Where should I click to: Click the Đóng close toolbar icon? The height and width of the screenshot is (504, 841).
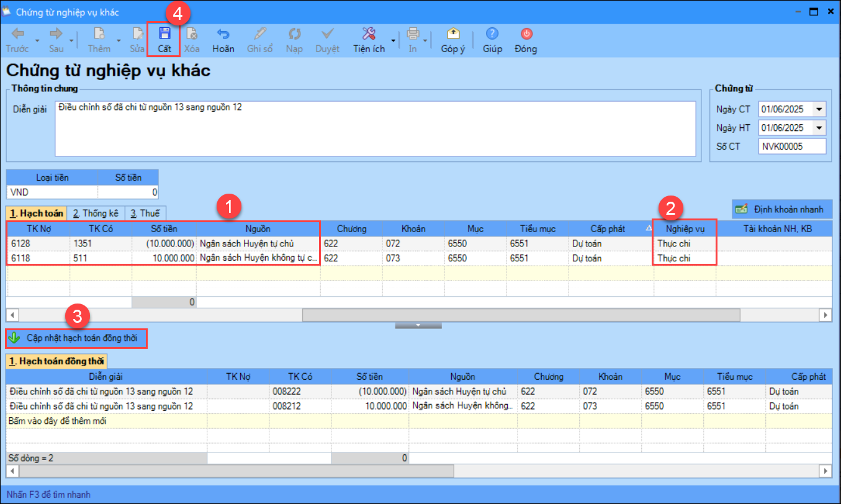pos(526,34)
